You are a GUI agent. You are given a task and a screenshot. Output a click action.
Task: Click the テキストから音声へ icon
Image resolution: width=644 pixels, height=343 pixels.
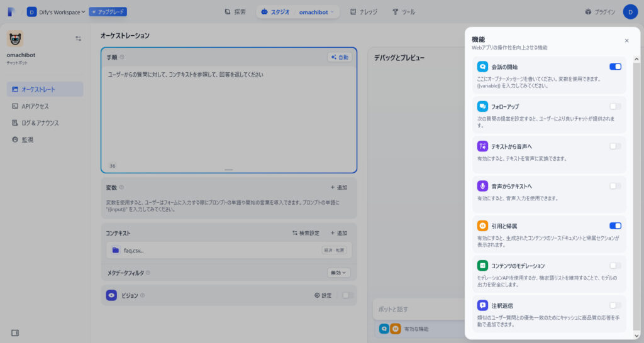click(x=482, y=146)
